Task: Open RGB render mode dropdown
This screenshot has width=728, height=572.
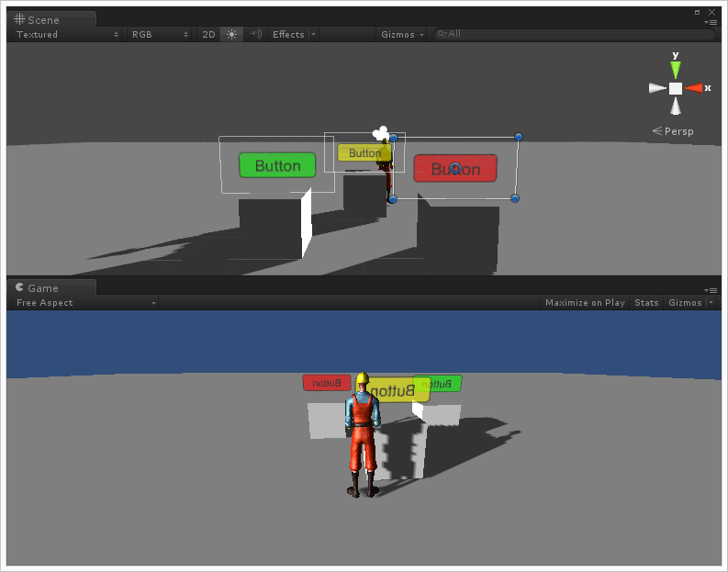Action: [160, 34]
